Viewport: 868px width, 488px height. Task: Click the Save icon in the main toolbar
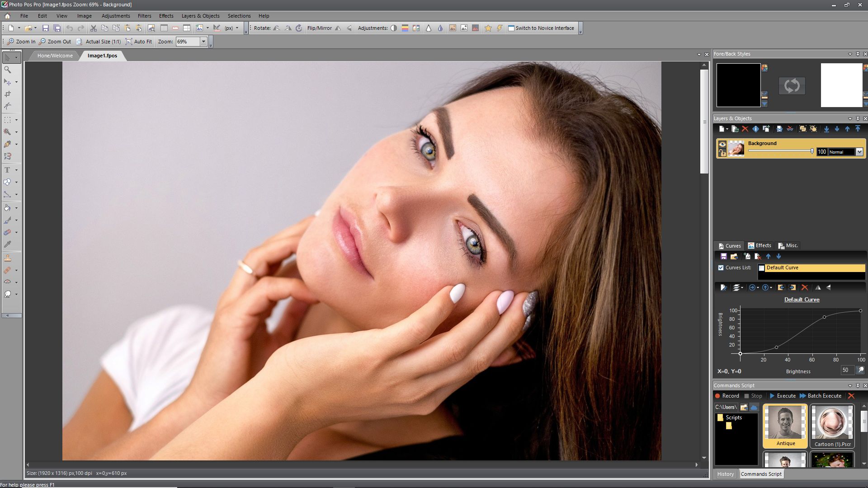(45, 28)
